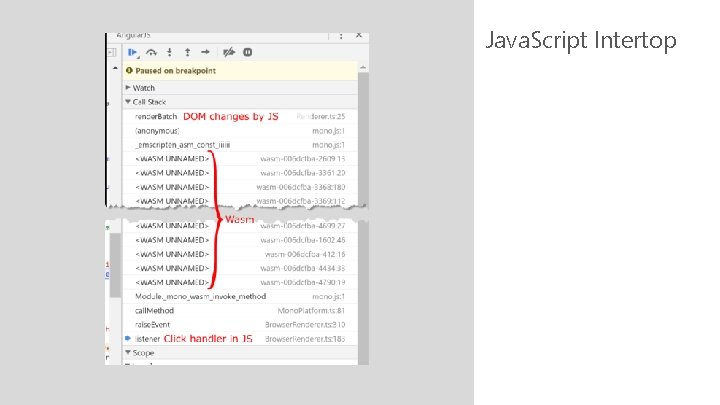720x405 pixels.
Task: Select WASM frame ending 3361:20
Action: (x=240, y=173)
